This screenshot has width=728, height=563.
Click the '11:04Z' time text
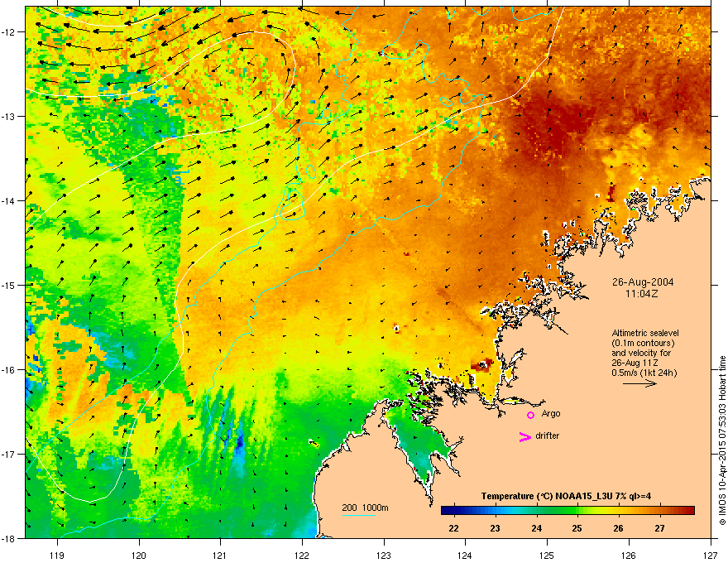click(x=642, y=294)
